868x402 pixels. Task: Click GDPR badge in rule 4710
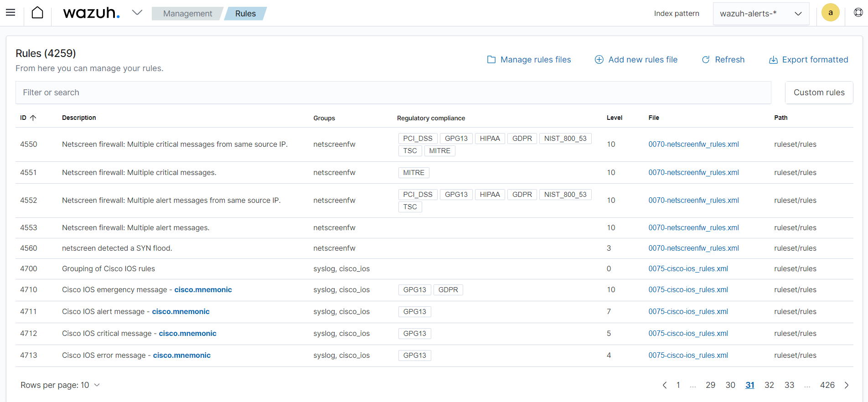tap(448, 290)
